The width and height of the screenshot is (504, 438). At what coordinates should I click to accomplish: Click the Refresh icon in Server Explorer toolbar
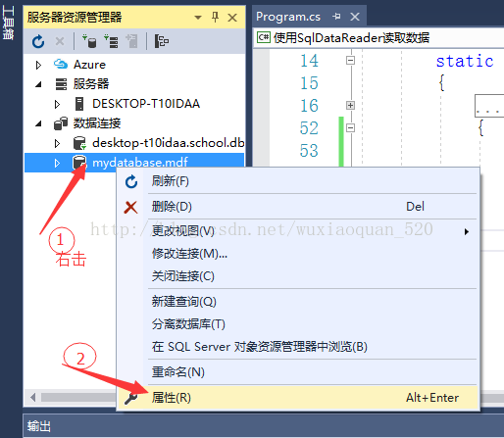coord(38,41)
